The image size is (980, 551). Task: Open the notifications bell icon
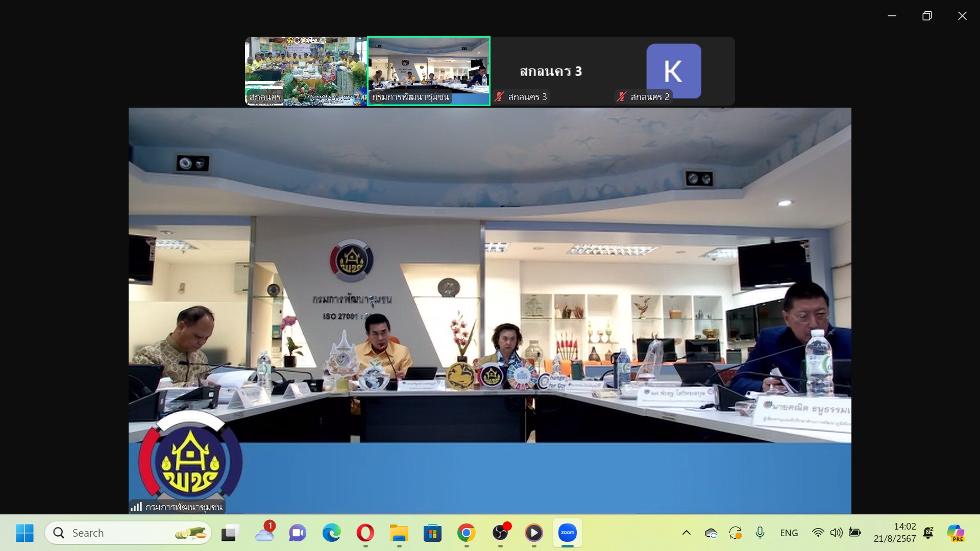[929, 533]
